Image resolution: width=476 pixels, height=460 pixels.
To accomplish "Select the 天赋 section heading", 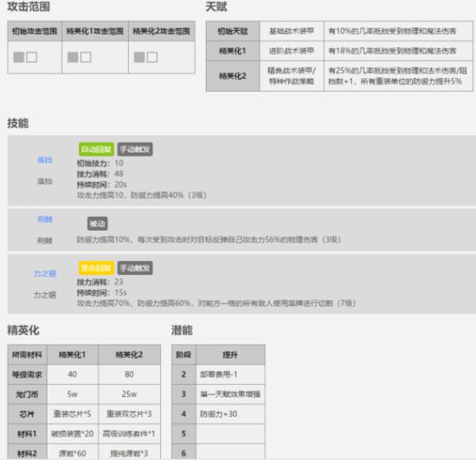I will 216,7.
